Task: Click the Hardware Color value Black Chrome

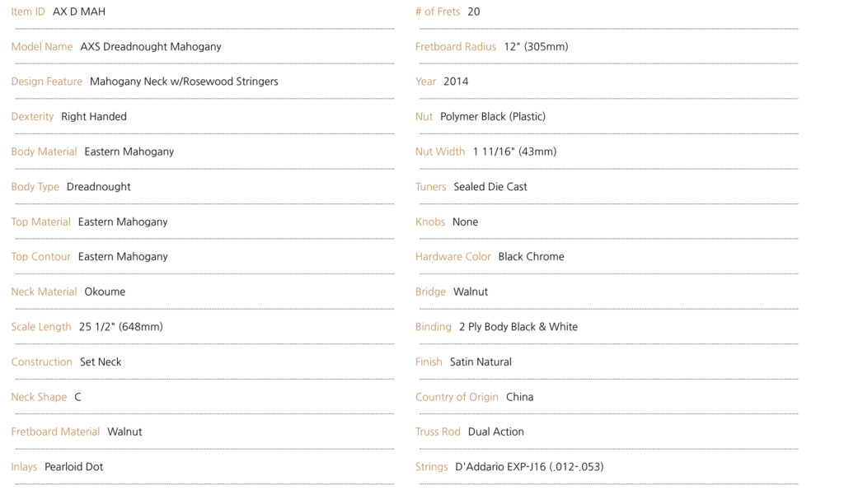Action: click(x=531, y=257)
